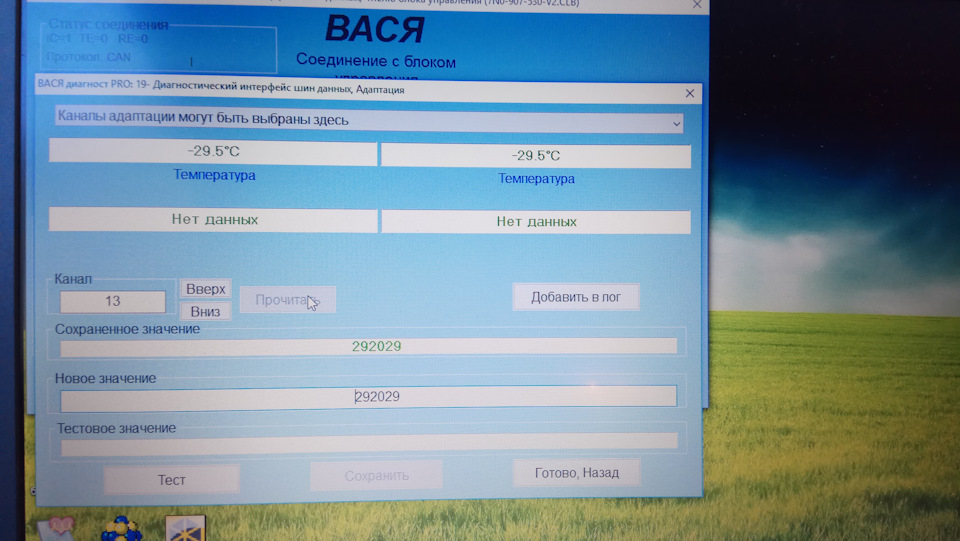Click the ВАСЯ title in background window
Image resolution: width=960 pixels, height=541 pixels.
[375, 29]
